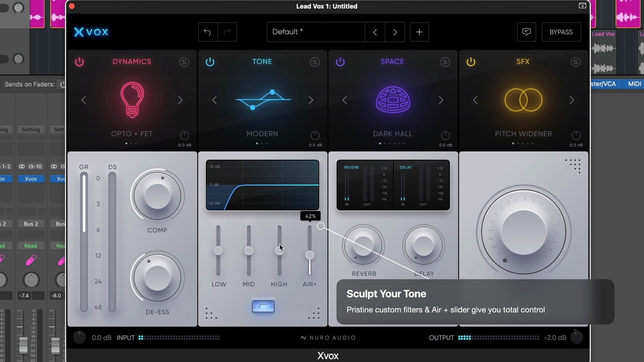
Task: Click the undo arrow button
Action: [x=208, y=32]
